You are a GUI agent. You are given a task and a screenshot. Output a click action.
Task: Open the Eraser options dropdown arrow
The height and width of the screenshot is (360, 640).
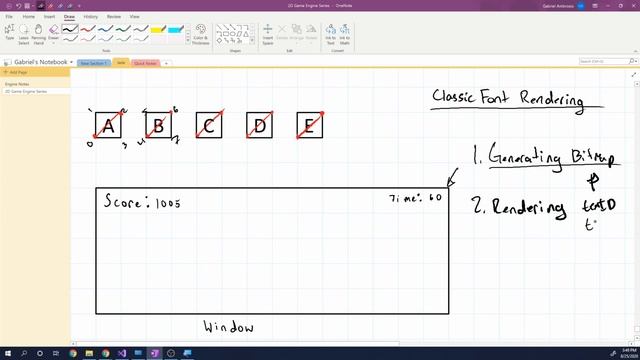pyautogui.click(x=53, y=43)
